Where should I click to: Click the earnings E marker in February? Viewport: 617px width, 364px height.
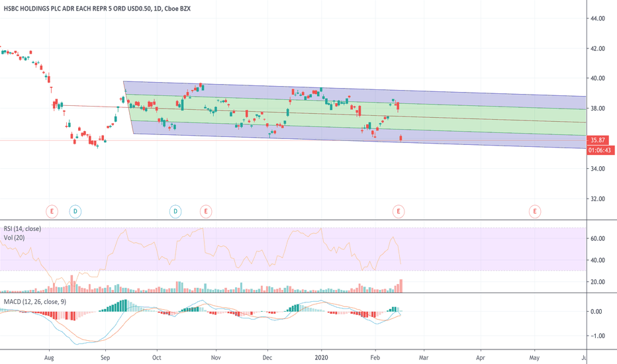pos(399,212)
